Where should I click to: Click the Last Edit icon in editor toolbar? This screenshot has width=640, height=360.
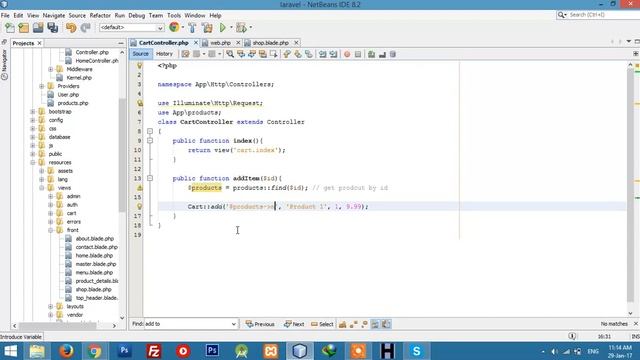(x=185, y=54)
